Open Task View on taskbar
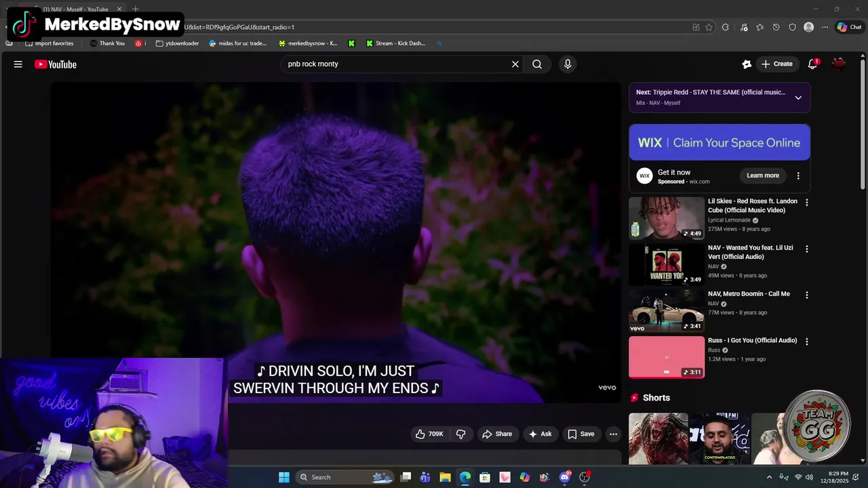Image resolution: width=868 pixels, height=488 pixels. [406, 477]
